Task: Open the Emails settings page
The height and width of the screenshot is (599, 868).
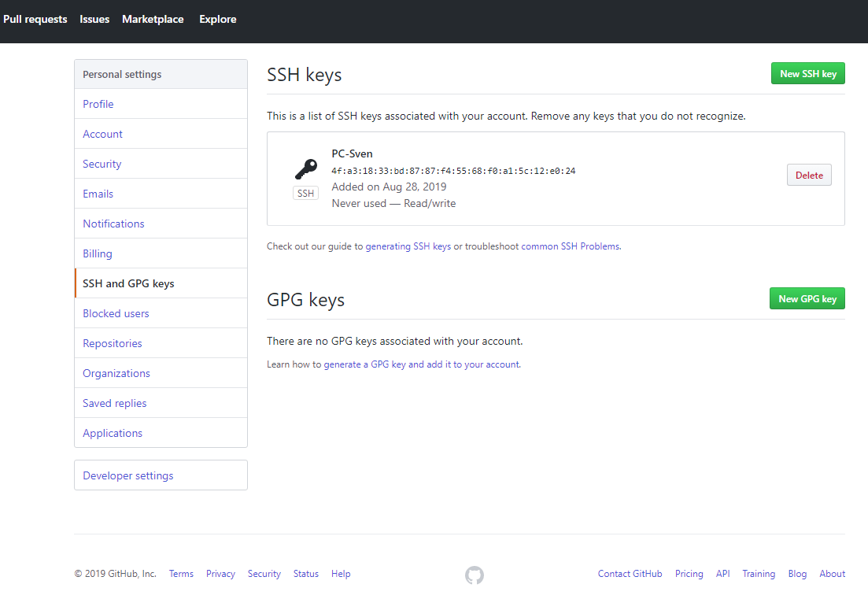Action: [x=161, y=194]
